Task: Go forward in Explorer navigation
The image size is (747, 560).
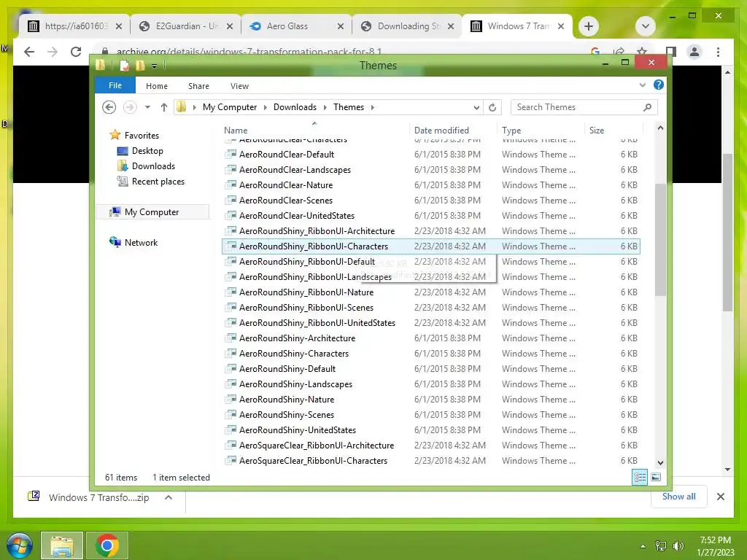Action: tap(130, 107)
